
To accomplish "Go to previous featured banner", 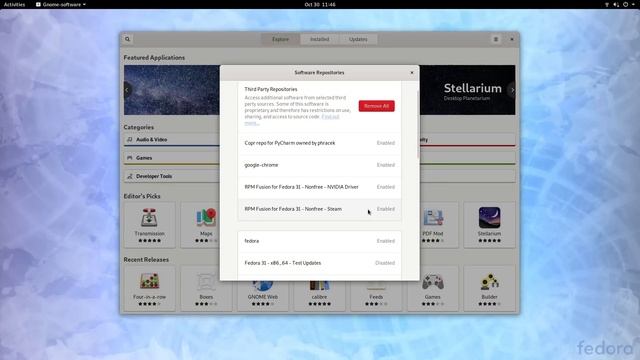I will 127,90.
